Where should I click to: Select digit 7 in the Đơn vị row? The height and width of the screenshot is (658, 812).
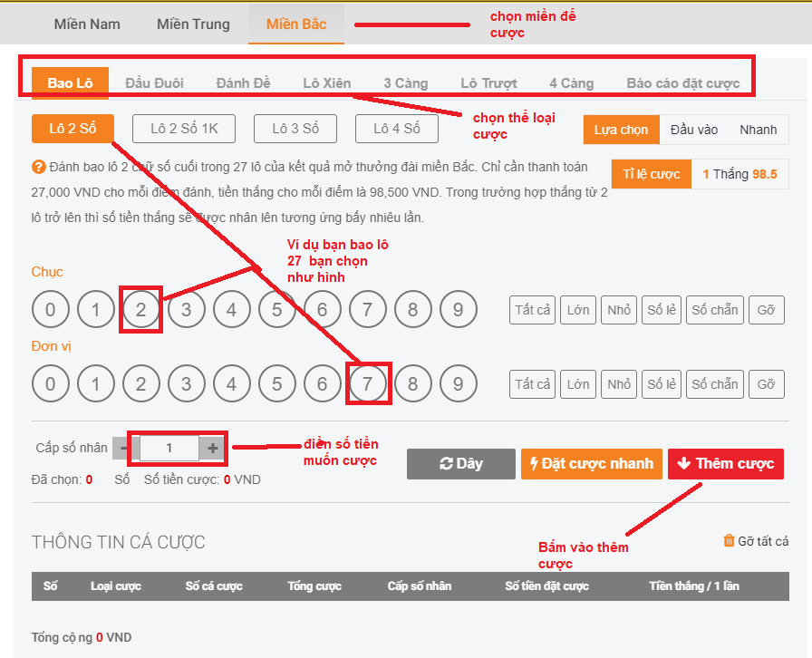tap(368, 384)
